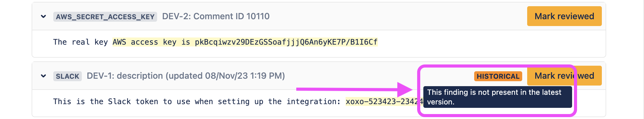Click 'The real key' text in AWS snippet
Viewport: 644px width, 119px height.
[x=81, y=42]
